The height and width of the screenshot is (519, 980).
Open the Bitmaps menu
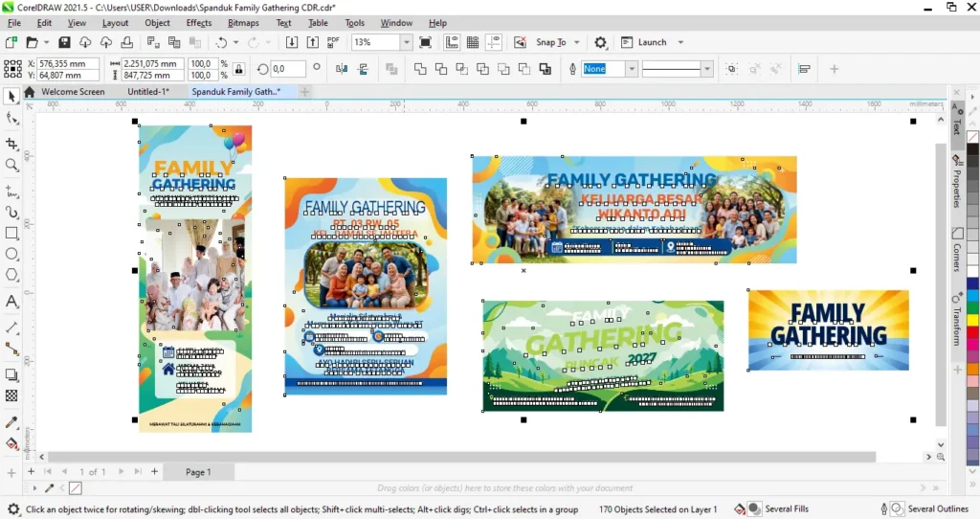[243, 23]
